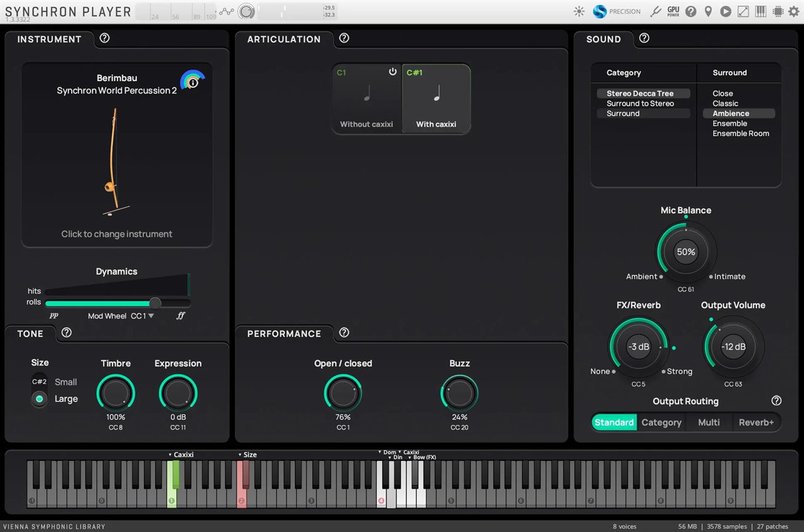Select the Without caxixi articulation
Viewport: 804px width, 532px height.
tap(367, 99)
